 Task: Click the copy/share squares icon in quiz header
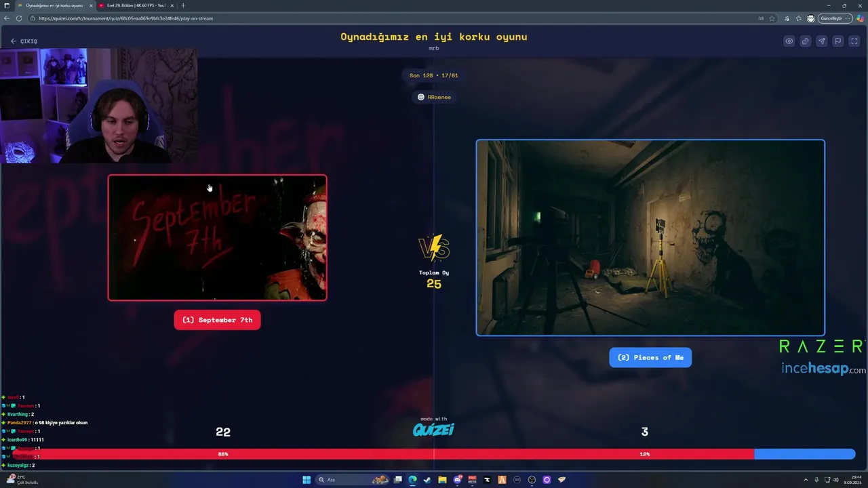click(805, 41)
